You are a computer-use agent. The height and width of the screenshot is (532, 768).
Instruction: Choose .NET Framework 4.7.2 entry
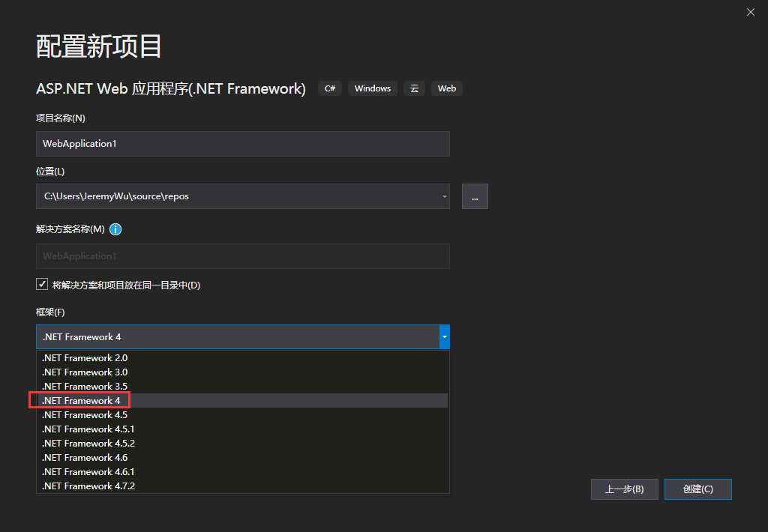pyautogui.click(x=243, y=486)
